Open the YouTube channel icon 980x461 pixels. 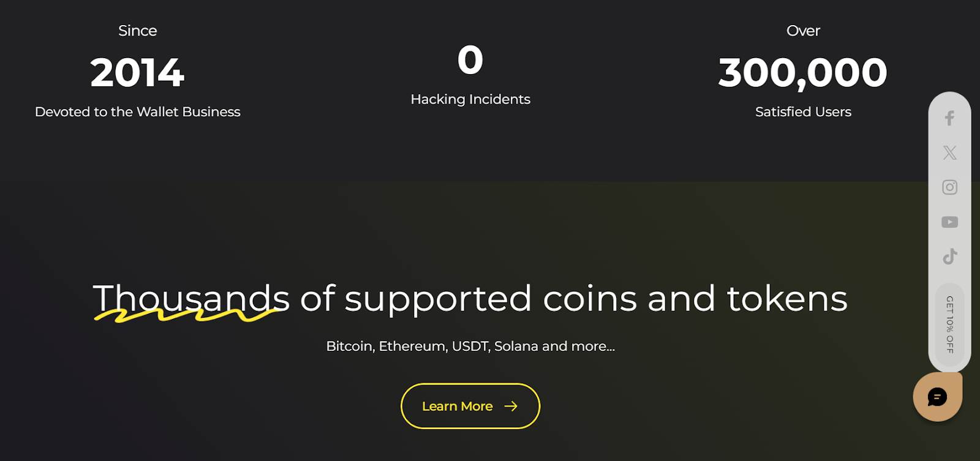949,222
